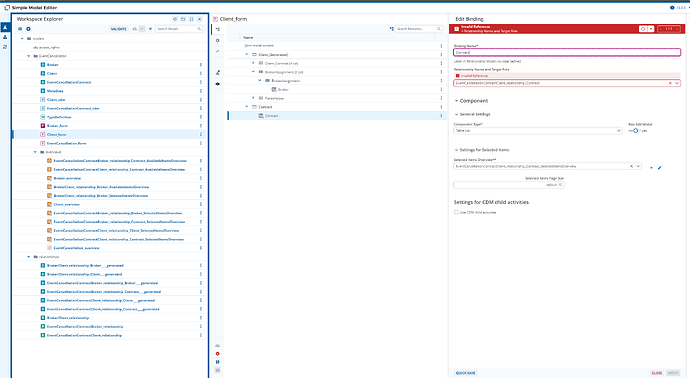
Task: Click the sync icon in the left app sidebar
Action: (x=5, y=47)
